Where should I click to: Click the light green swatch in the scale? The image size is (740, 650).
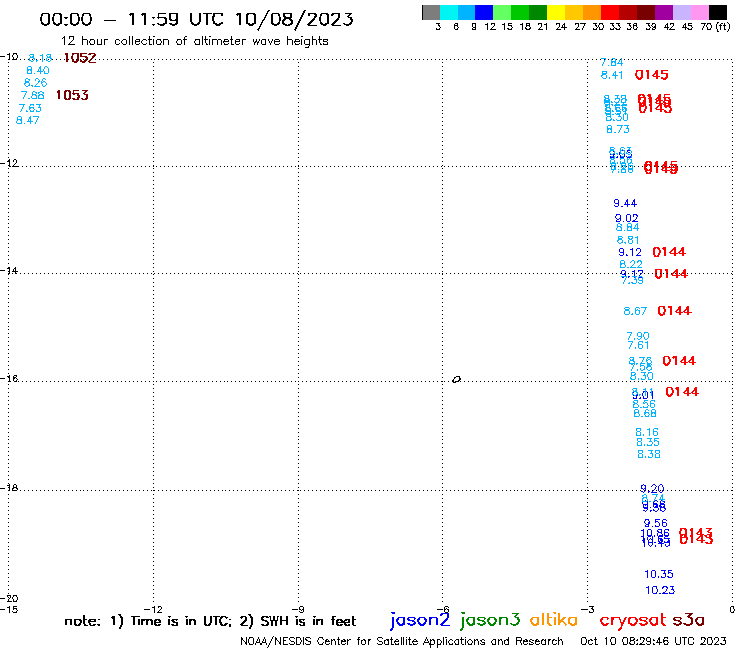tap(502, 12)
